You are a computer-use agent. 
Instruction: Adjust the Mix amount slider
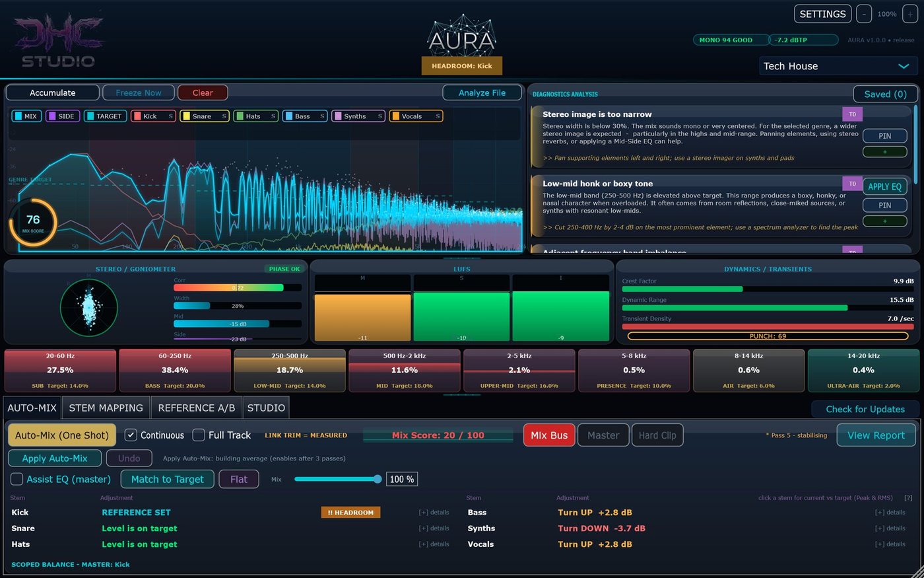(x=337, y=479)
